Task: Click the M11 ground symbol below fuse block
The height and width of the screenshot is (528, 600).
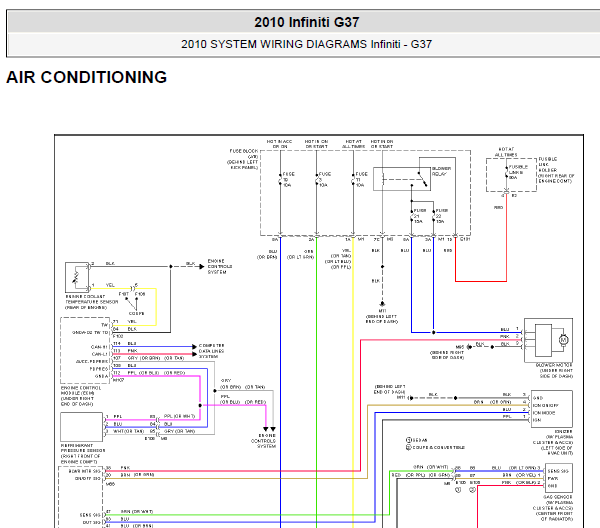Action: point(382,304)
